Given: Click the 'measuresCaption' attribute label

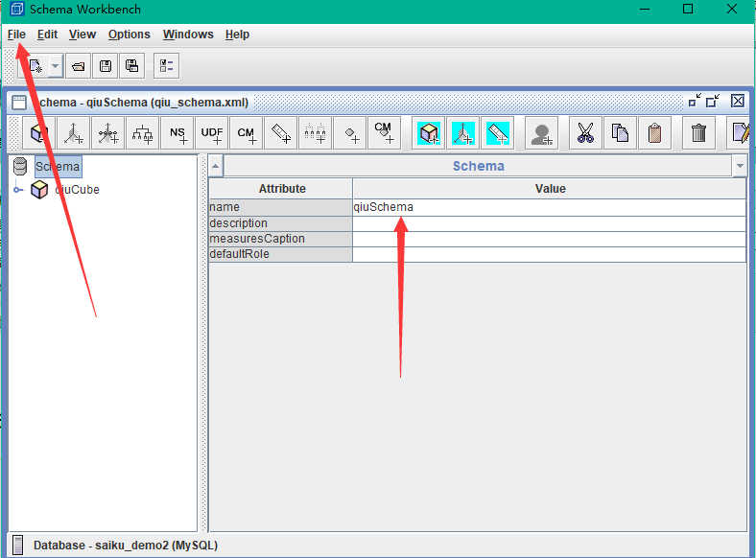Looking at the screenshot, I should (x=257, y=239).
